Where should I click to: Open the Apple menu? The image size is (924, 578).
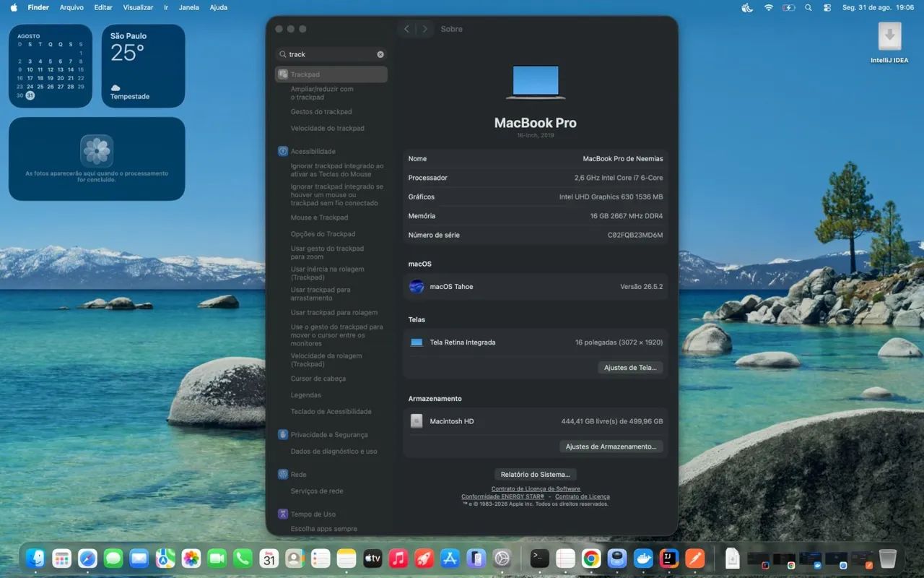click(x=13, y=7)
